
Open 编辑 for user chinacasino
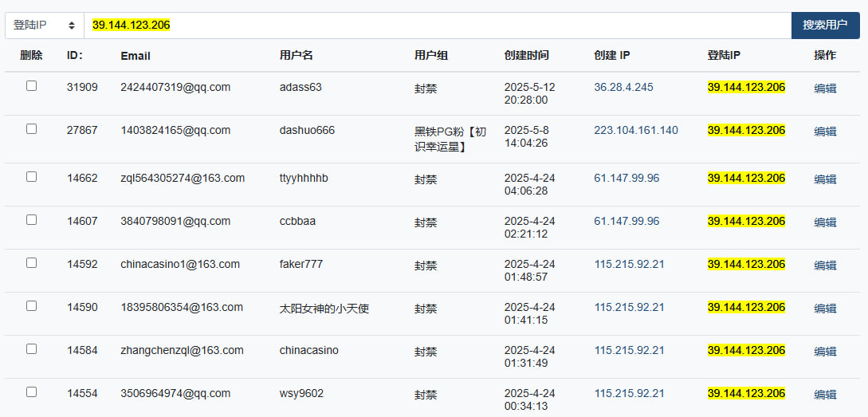(x=825, y=352)
